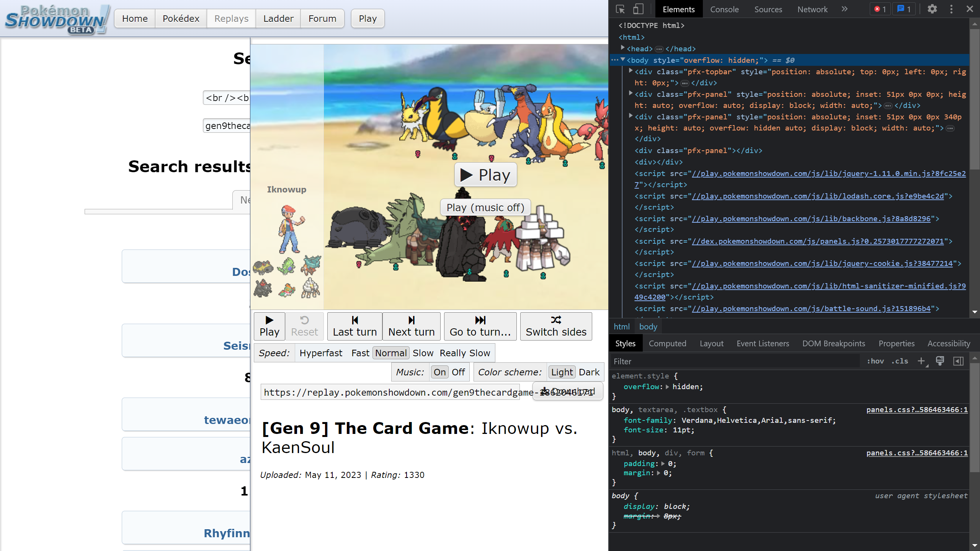Choose the Dark color scheme

coord(589,372)
